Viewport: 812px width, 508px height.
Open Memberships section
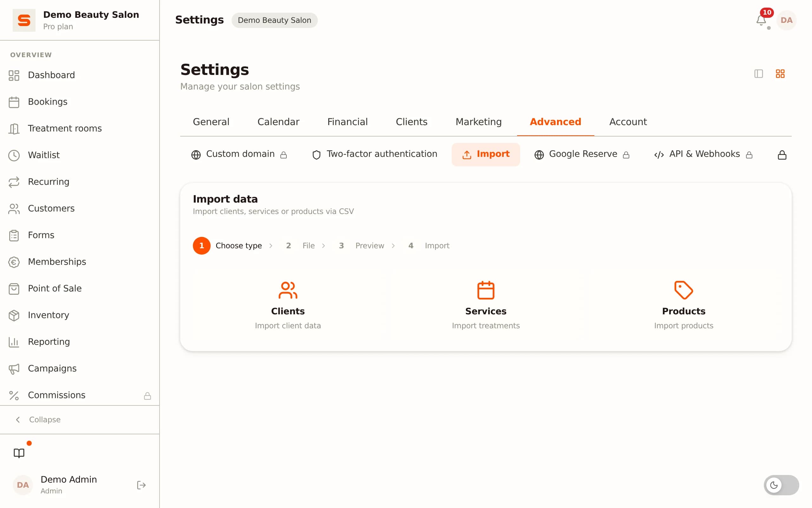[x=80, y=262]
